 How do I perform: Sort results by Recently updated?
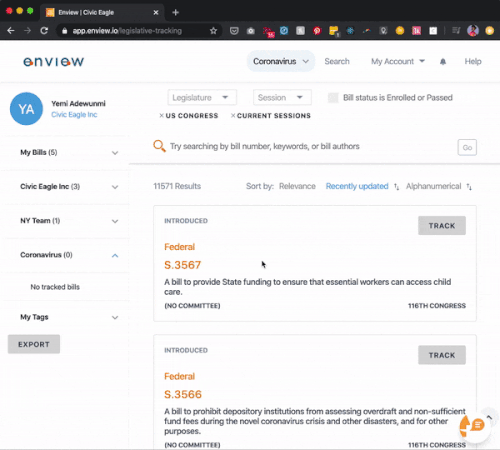click(357, 186)
